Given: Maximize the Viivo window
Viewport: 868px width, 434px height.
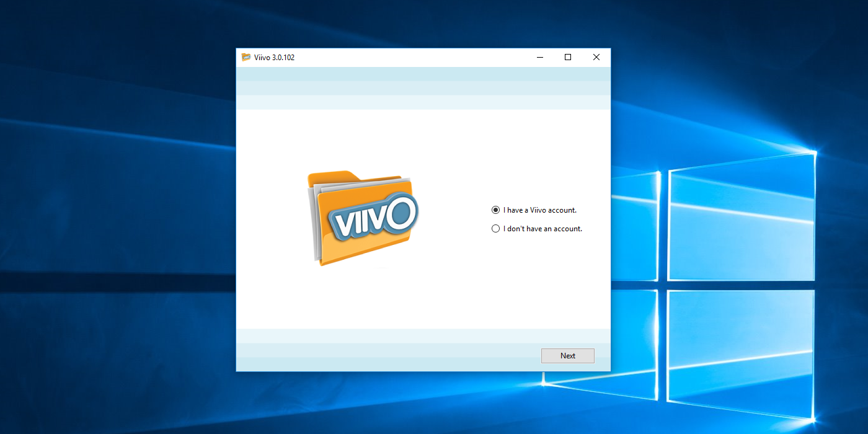Looking at the screenshot, I should (568, 57).
